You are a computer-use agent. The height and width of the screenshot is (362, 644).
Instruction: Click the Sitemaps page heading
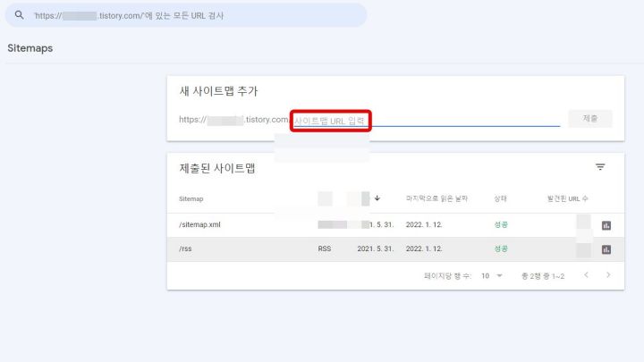(x=30, y=48)
